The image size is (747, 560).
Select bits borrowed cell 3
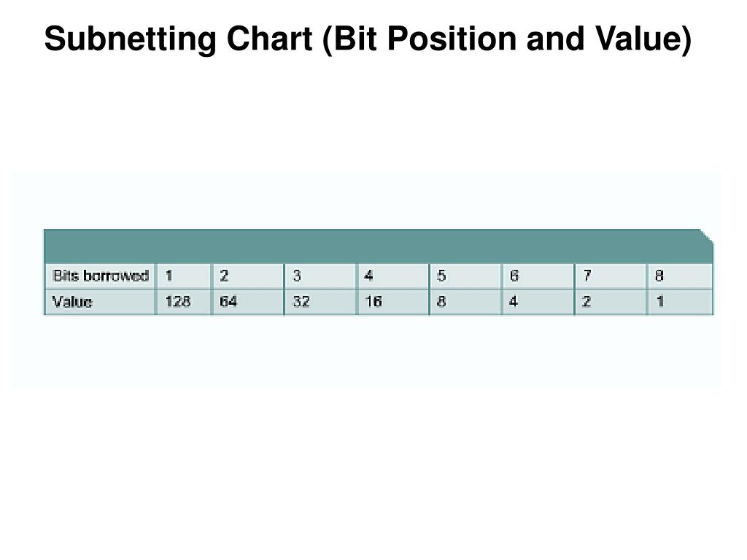click(x=320, y=276)
